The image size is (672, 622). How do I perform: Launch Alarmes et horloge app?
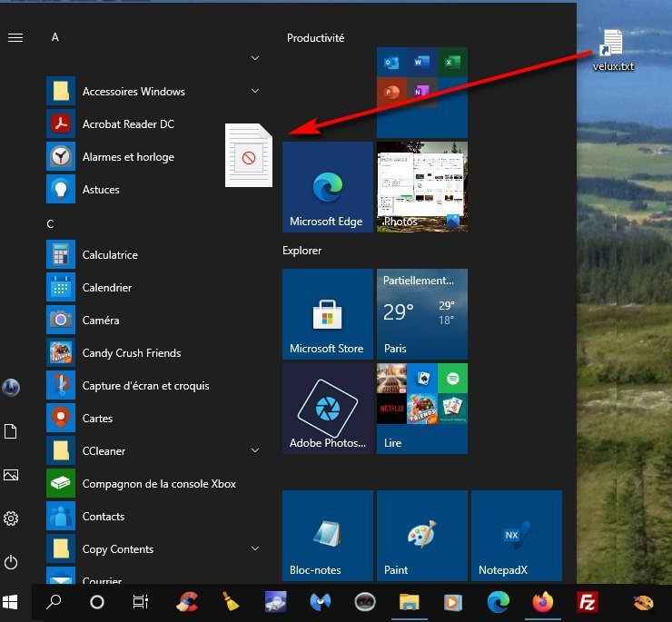pos(153,157)
